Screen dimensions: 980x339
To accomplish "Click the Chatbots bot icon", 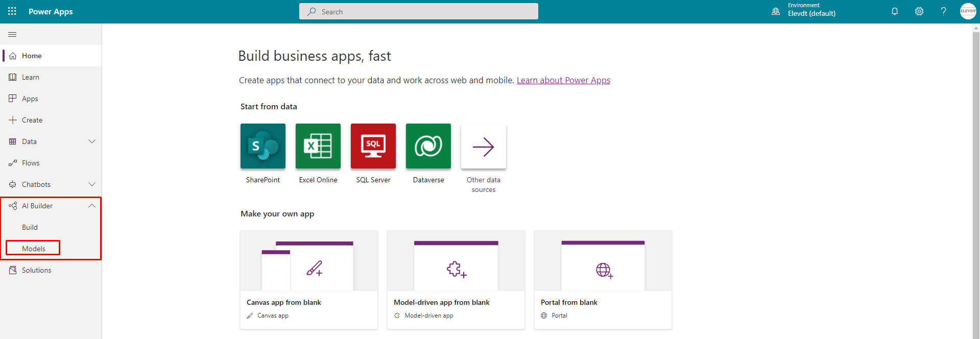I will (13, 184).
